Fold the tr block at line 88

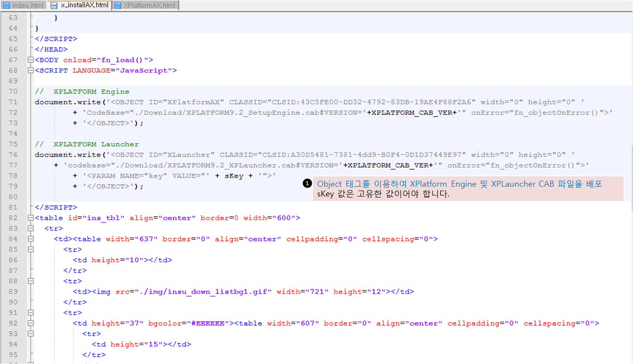pos(31,281)
